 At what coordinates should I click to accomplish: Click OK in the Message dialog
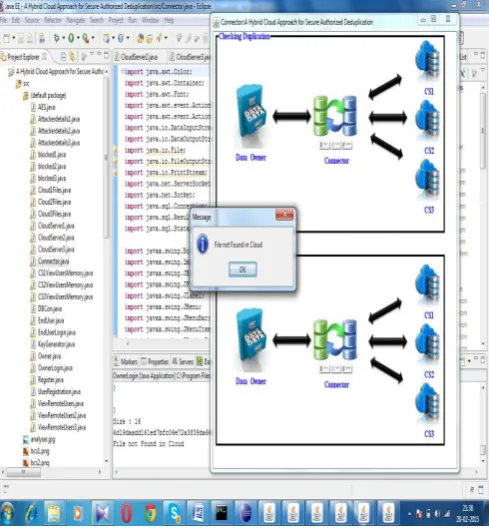tap(242, 270)
